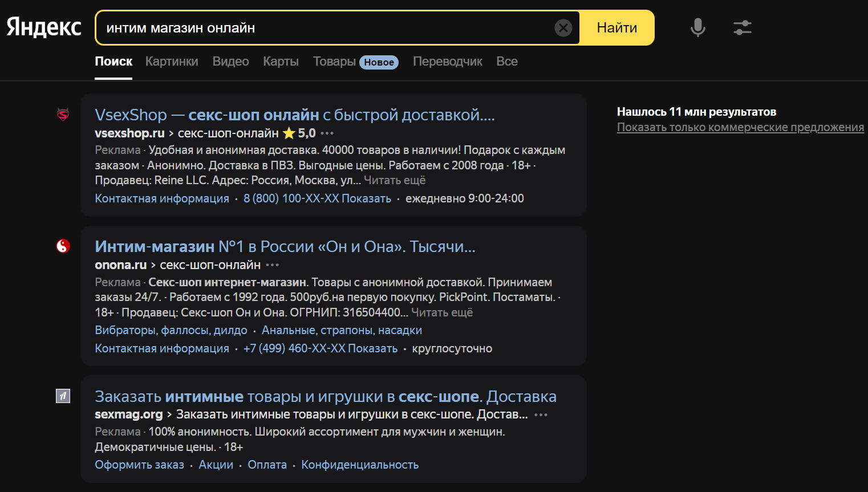Open Контактная информация for VsexShop

pyautogui.click(x=162, y=198)
